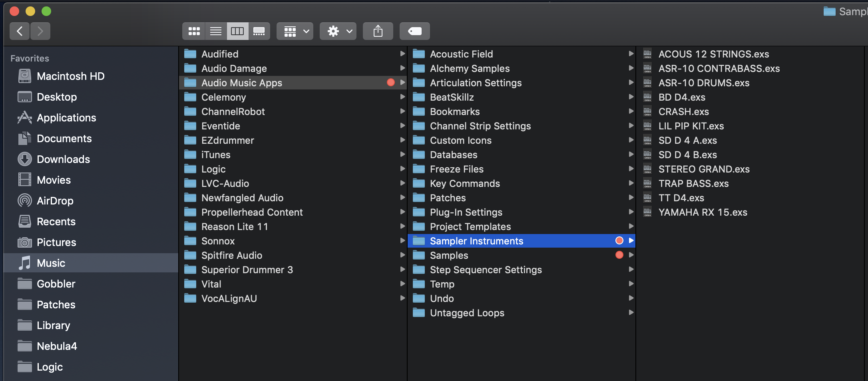Click the Downloads sidebar icon
Screen dimensions: 868x381
[x=25, y=159]
